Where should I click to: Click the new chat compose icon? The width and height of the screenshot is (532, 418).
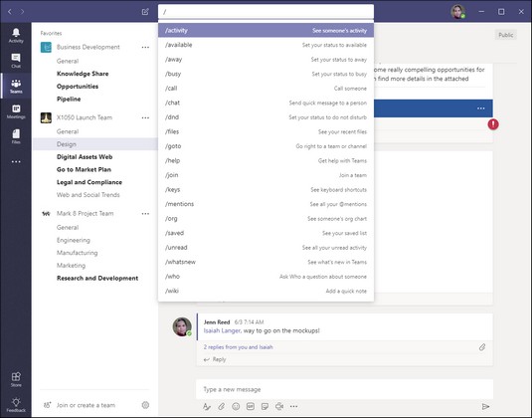point(145,12)
